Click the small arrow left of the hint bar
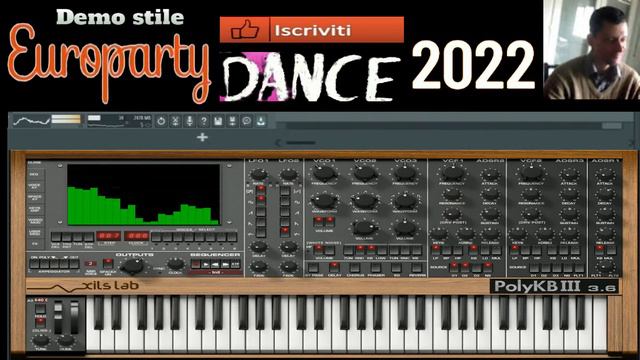 (279, 143)
